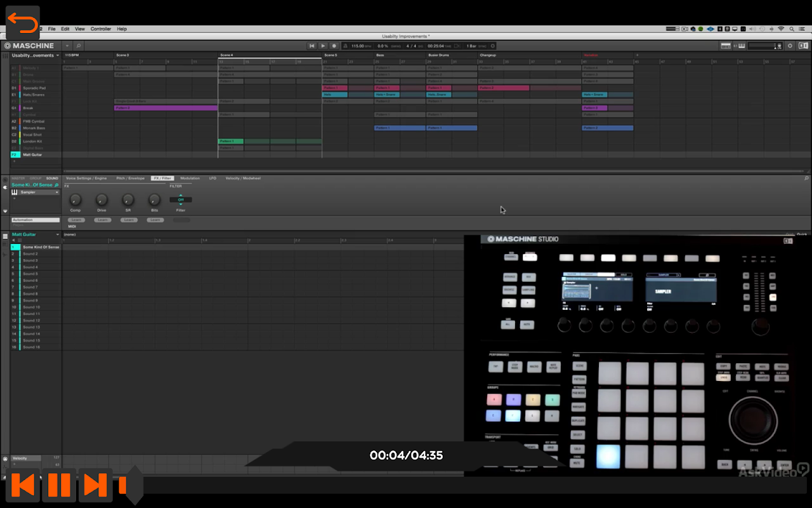Click the green Pattern 1 clip in London Kit row

[231, 141]
